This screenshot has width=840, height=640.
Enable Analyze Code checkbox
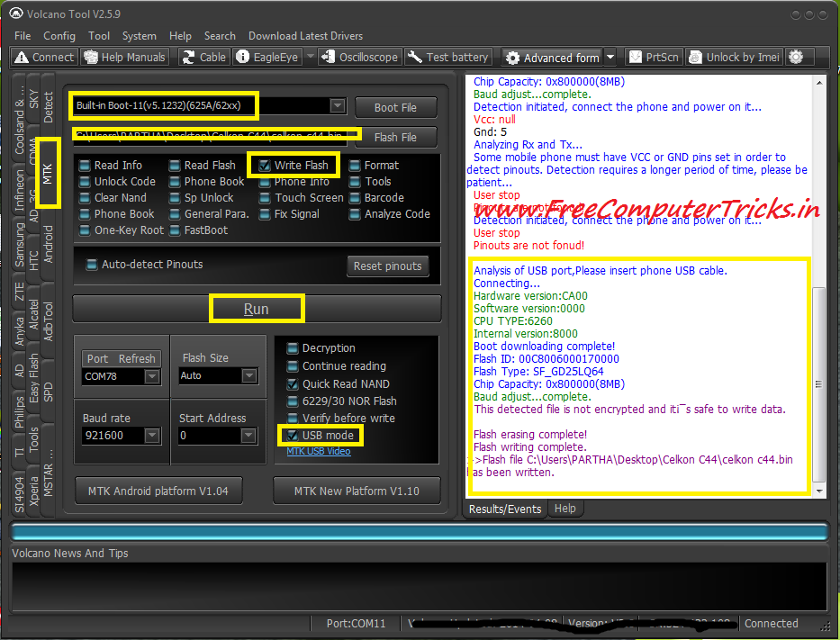coord(355,214)
